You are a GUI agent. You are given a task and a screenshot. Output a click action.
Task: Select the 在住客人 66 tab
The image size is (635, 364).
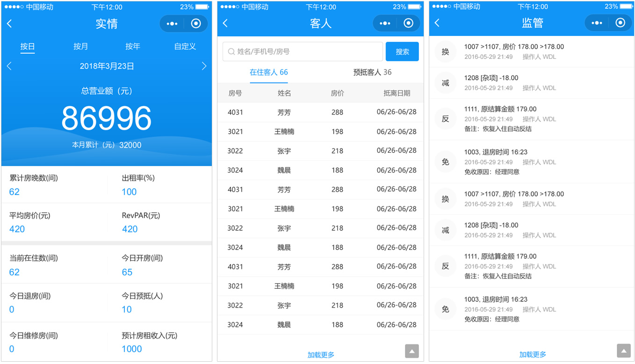(269, 72)
